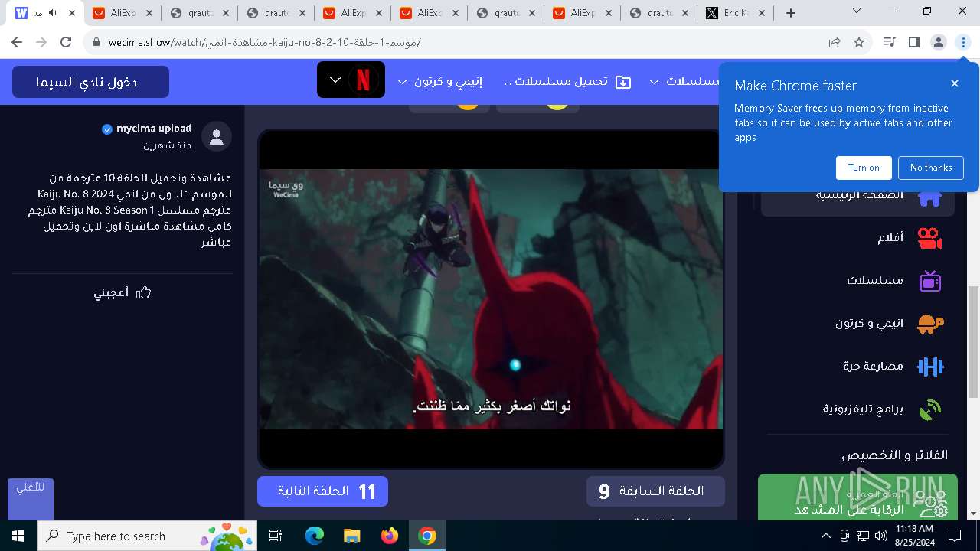
Task: Click the TV series icon
Action: (x=929, y=281)
